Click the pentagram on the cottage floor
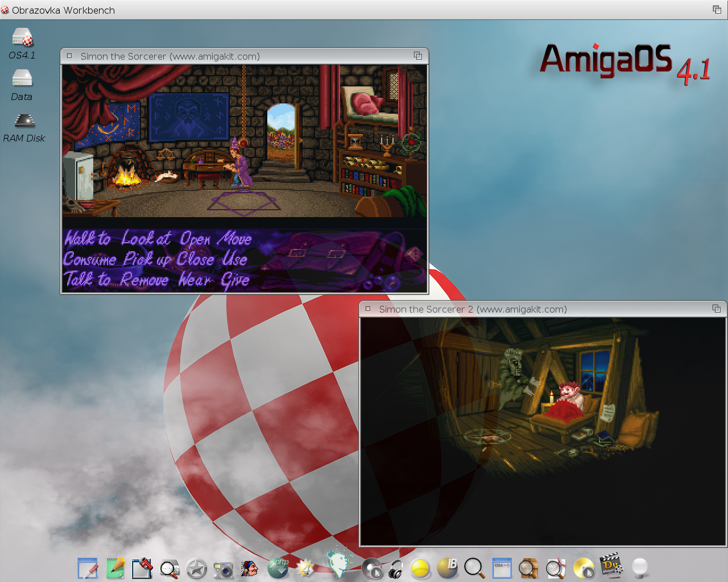This screenshot has height=582, width=728. point(243,203)
